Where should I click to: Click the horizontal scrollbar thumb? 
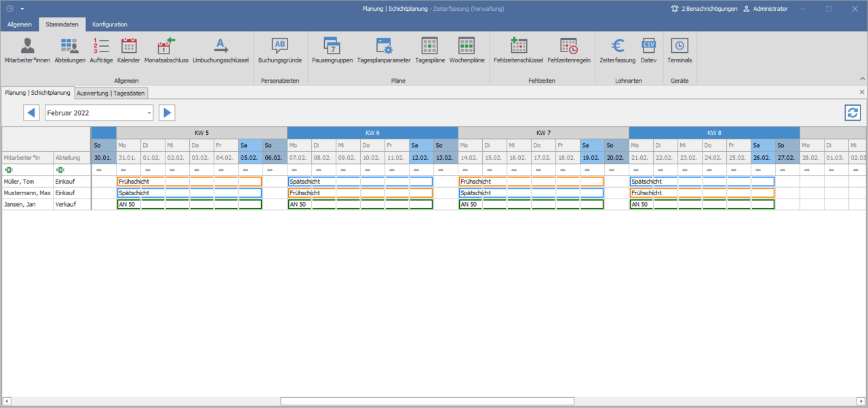point(427,401)
